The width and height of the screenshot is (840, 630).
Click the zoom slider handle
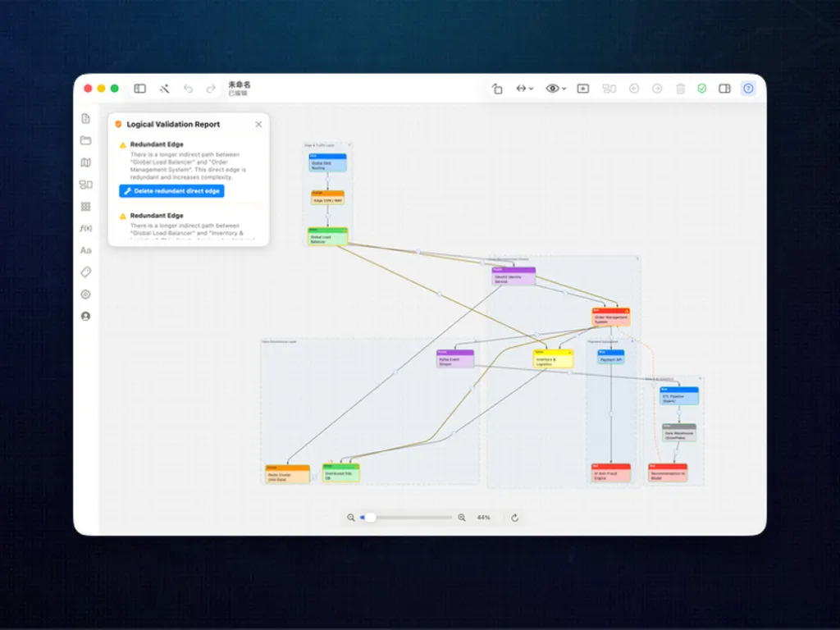point(370,518)
